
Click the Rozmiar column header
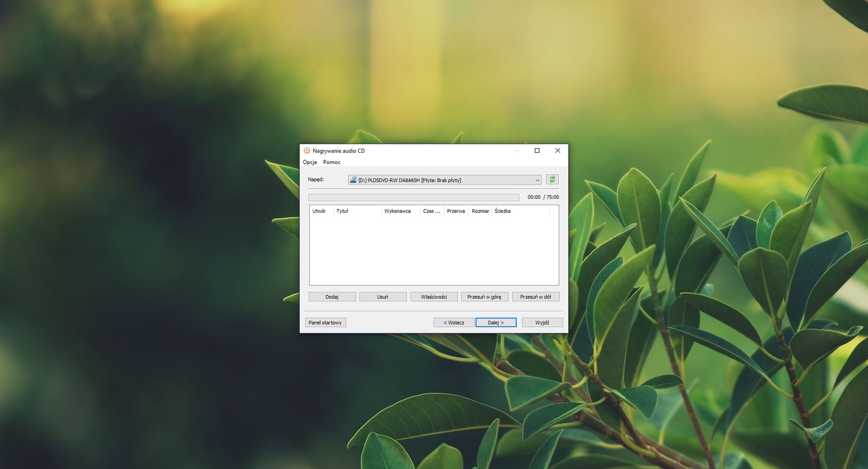480,211
